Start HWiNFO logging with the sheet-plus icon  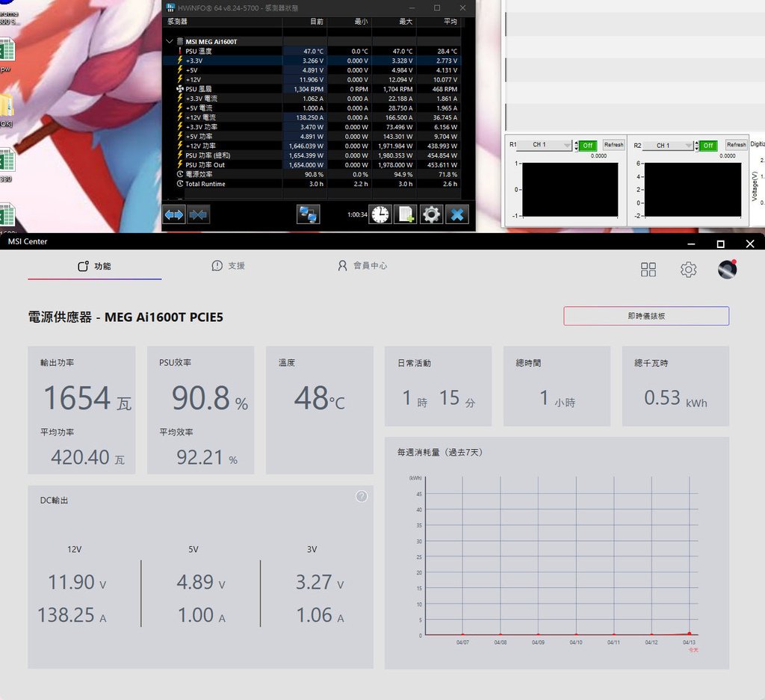406,214
